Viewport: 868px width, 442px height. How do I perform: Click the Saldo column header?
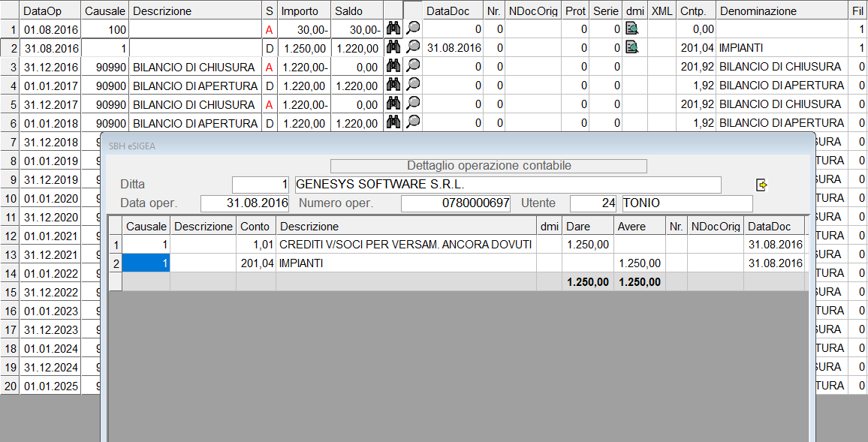tap(356, 11)
